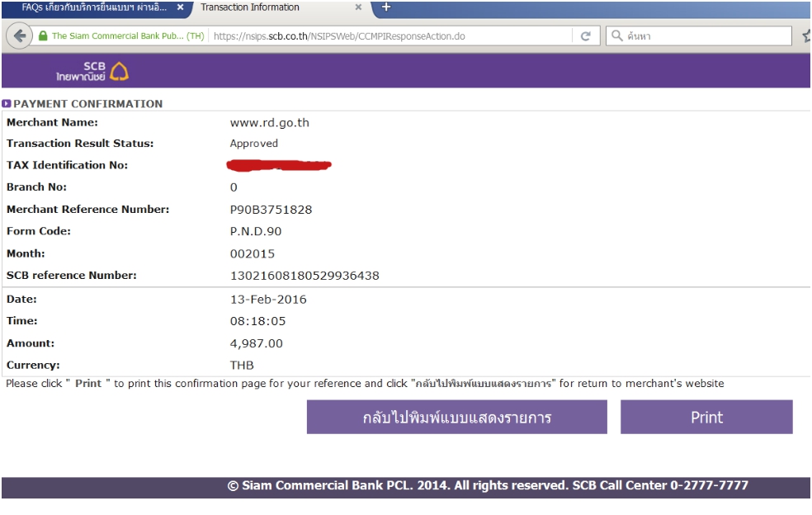Click the Approved status value
The image size is (812, 515).
[x=254, y=144]
